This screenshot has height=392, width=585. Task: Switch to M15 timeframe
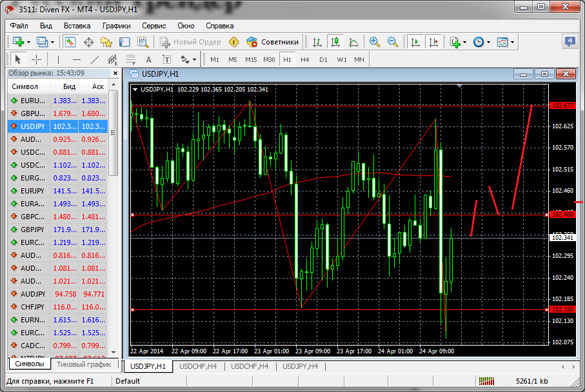[251, 60]
